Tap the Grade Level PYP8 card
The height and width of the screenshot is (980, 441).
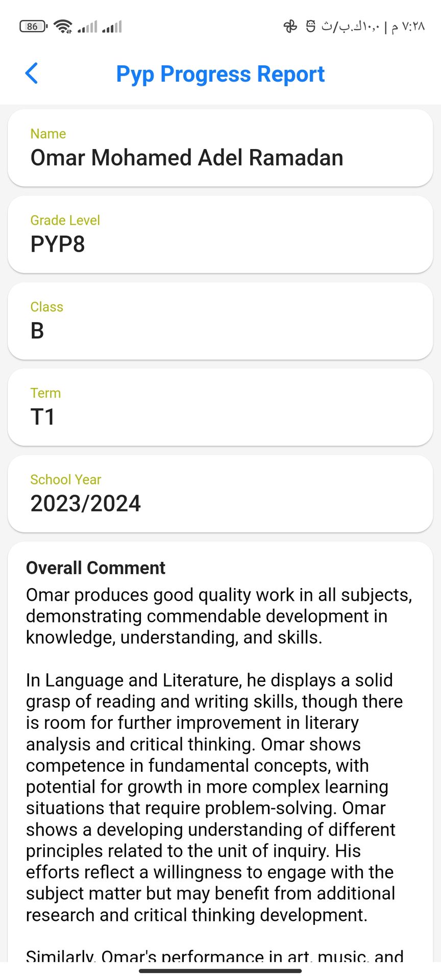click(220, 234)
